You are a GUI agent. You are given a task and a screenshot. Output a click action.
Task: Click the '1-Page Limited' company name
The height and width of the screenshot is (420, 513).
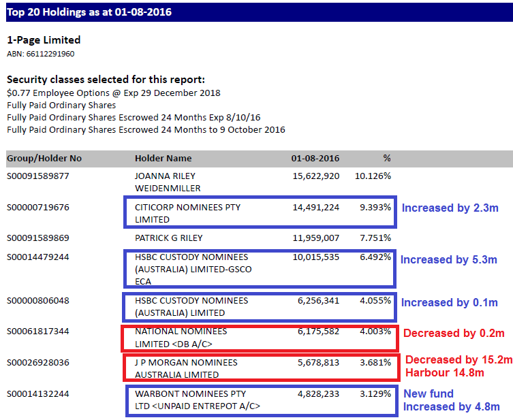(44, 40)
